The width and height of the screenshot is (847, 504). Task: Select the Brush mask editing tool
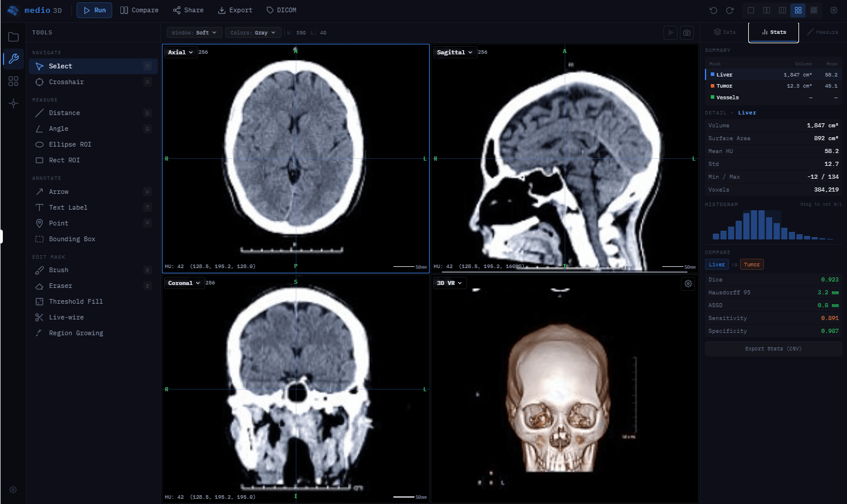pyautogui.click(x=58, y=270)
